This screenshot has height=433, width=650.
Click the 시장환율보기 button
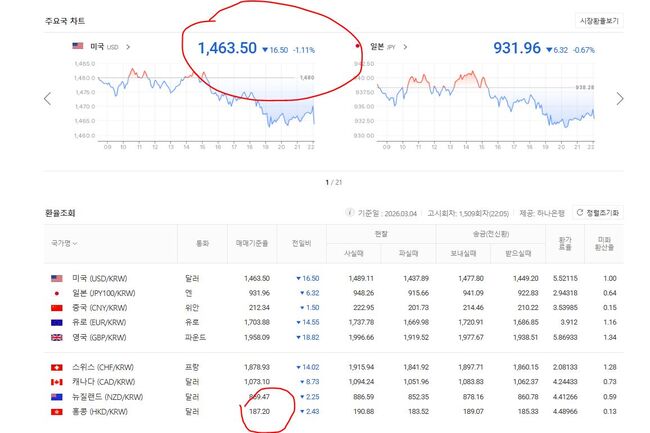(600, 20)
